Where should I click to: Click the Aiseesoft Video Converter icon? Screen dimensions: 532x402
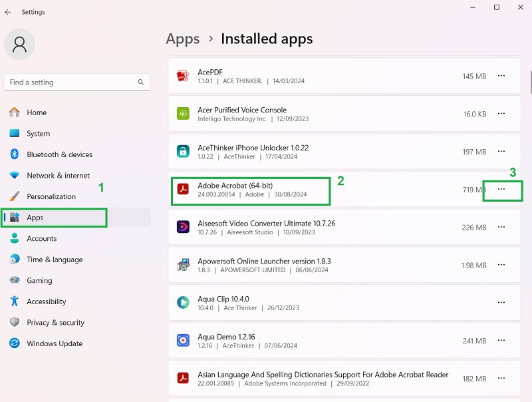[x=183, y=227]
